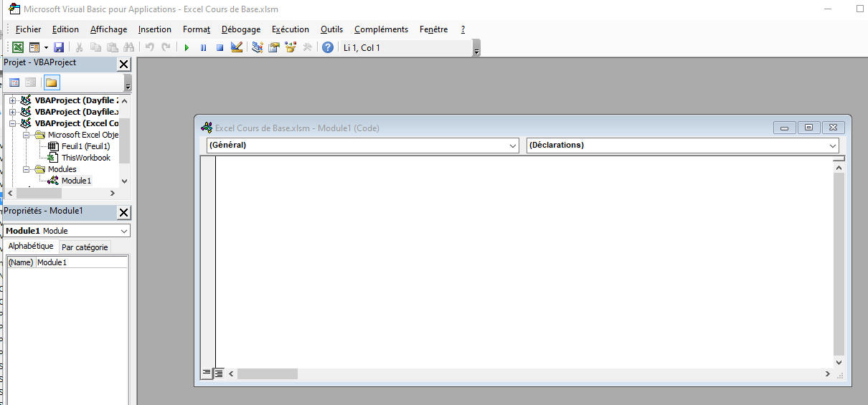Image resolution: width=868 pixels, height=405 pixels.
Task: Toggle Design Mode with the ruler icon
Action: pyautogui.click(x=237, y=47)
